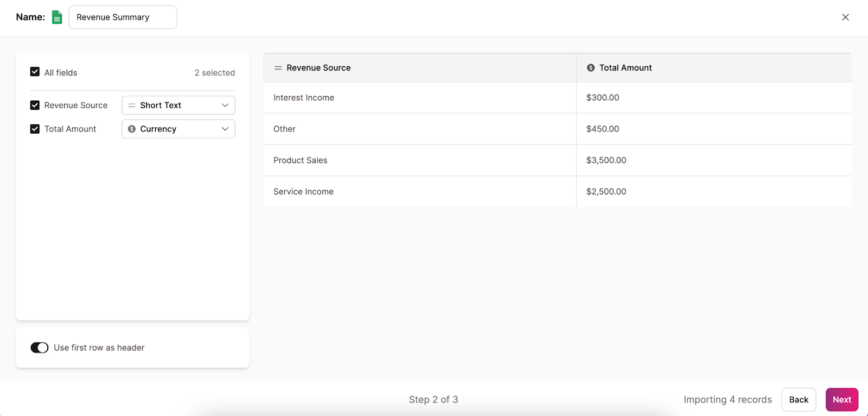The width and height of the screenshot is (868, 416).
Task: Click the Short Text type icon
Action: coord(132,105)
